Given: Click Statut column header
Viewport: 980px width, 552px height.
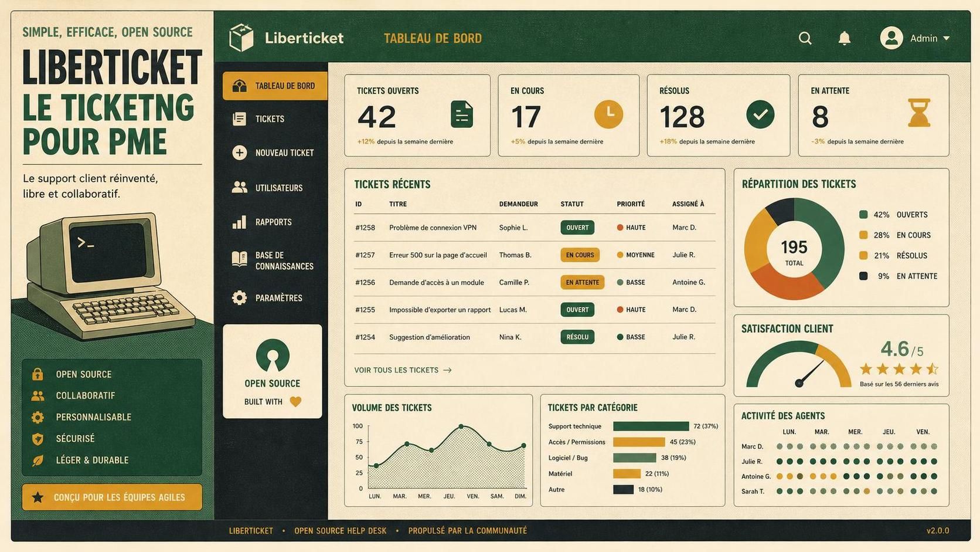Looking at the screenshot, I should (572, 204).
